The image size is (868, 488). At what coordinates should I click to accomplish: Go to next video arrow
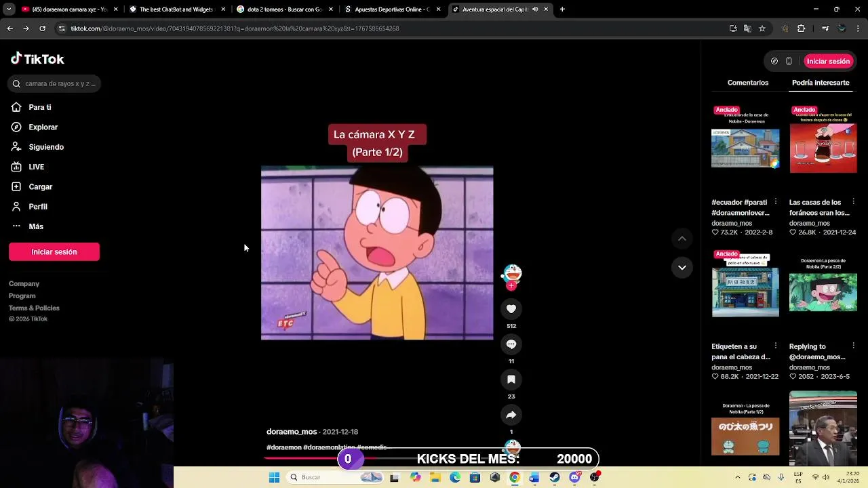point(682,268)
